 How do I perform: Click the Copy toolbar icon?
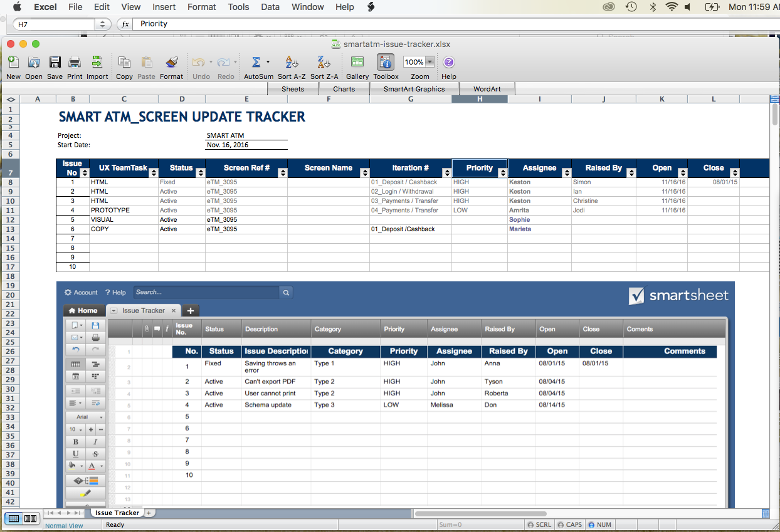(124, 62)
